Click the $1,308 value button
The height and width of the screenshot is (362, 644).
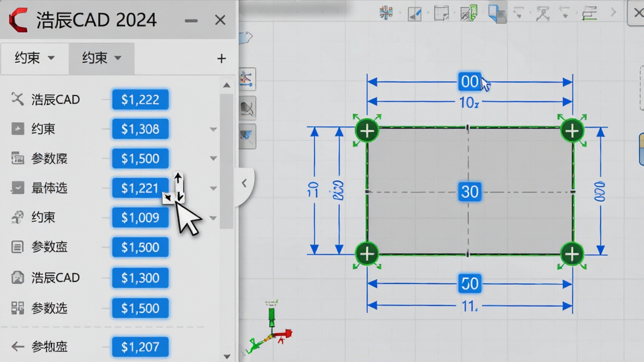click(140, 129)
